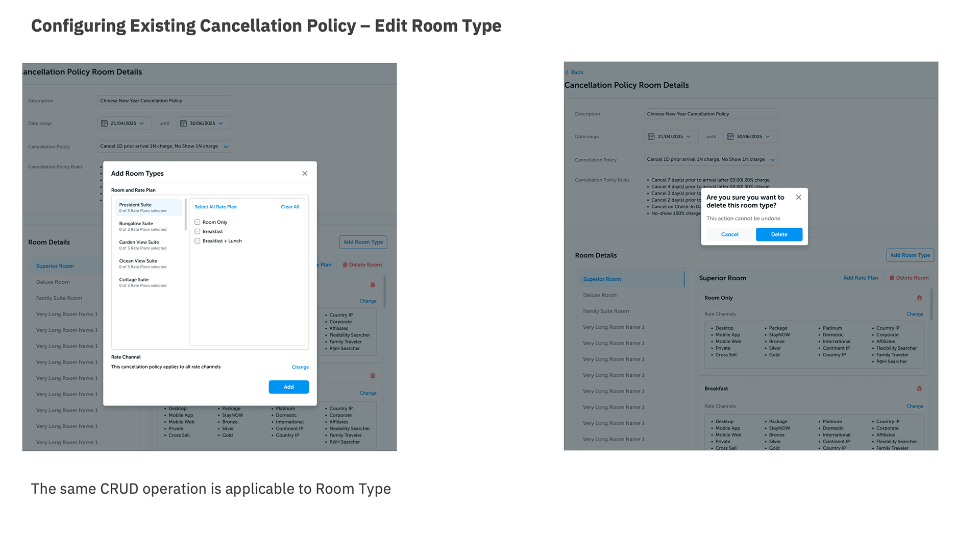
Task: Click the trash icon on the Room Only card
Action: pos(919,298)
